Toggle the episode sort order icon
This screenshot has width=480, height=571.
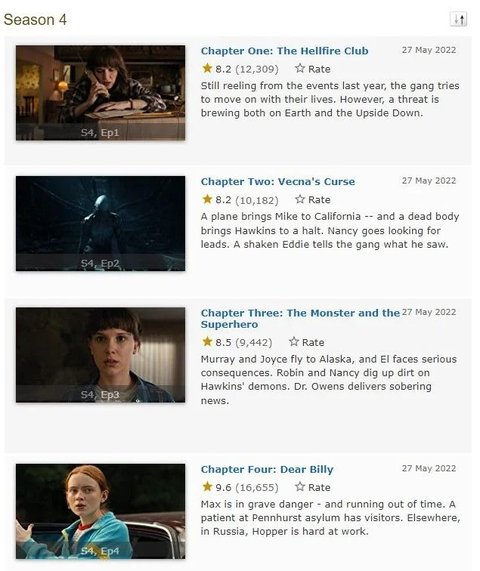tap(459, 19)
